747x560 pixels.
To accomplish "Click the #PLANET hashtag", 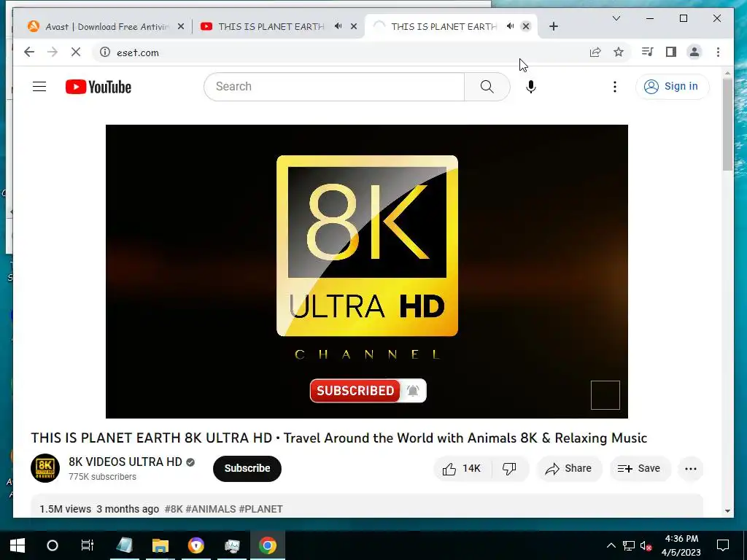I will pos(261,509).
